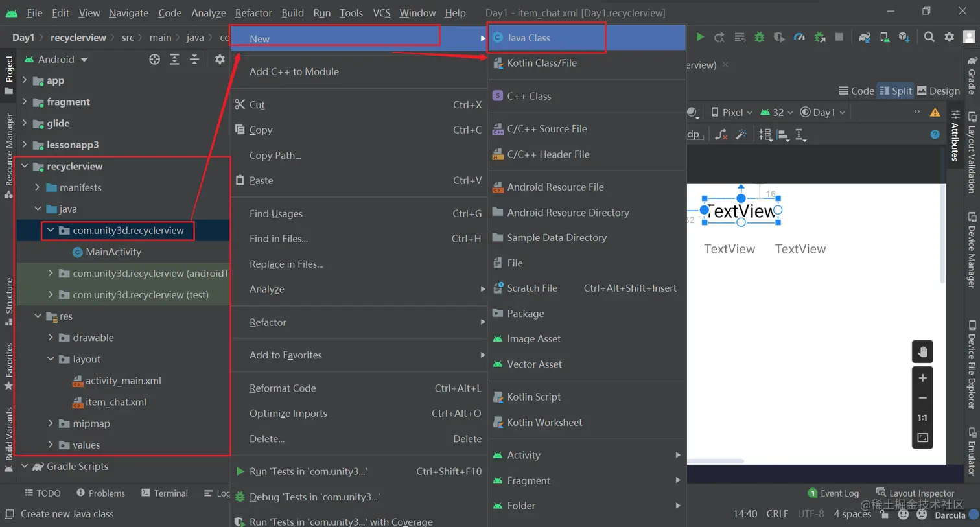Choose Java Class from New submenu
This screenshot has height=527, width=980.
[587, 38]
